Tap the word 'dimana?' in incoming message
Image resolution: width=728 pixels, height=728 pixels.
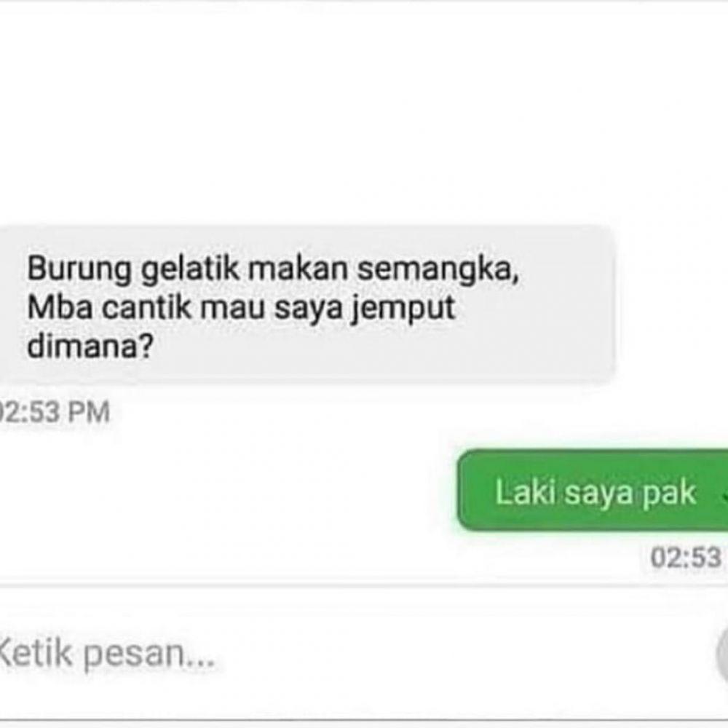[x=90, y=345]
